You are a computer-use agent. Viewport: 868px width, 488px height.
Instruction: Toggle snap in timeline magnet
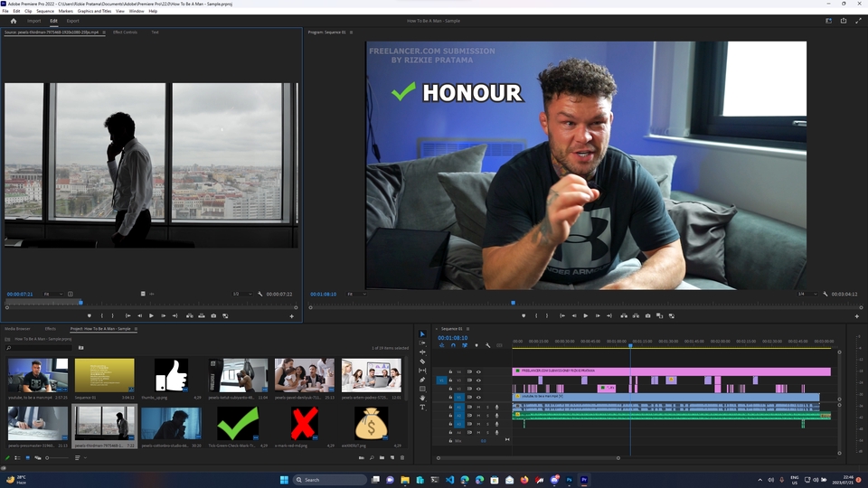[x=453, y=345]
